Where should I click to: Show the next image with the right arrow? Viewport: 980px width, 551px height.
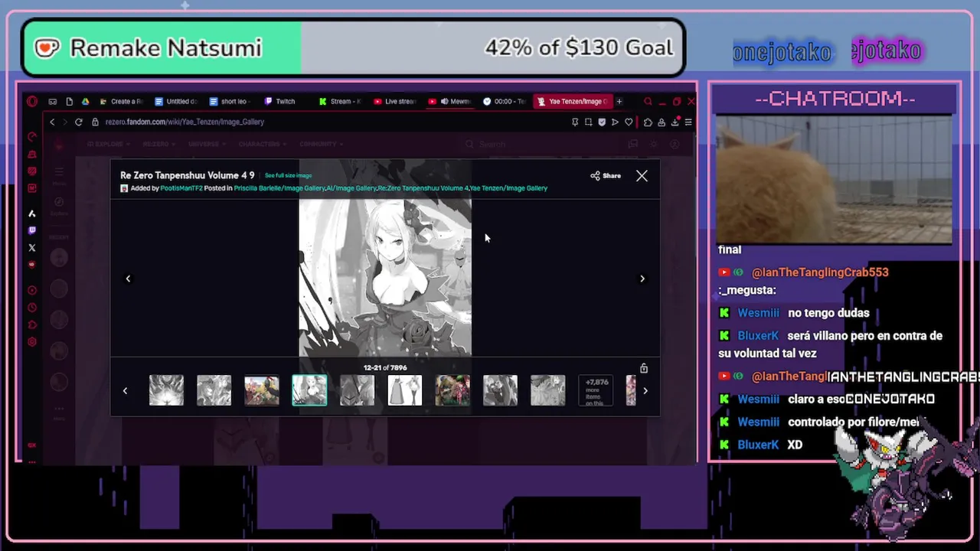pyautogui.click(x=642, y=279)
